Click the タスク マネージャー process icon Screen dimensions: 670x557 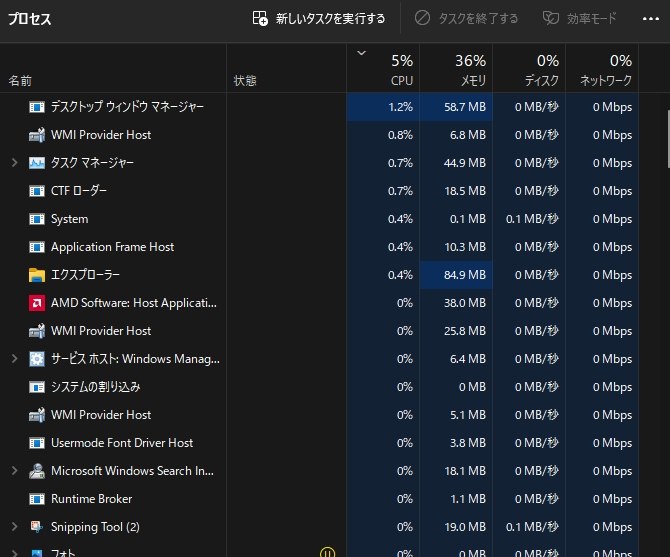(37, 163)
